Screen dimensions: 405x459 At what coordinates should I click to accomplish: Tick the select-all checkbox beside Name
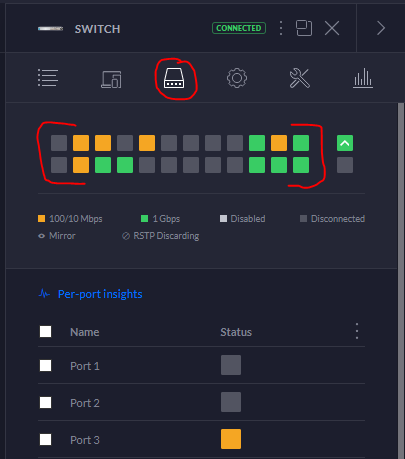[x=46, y=332]
